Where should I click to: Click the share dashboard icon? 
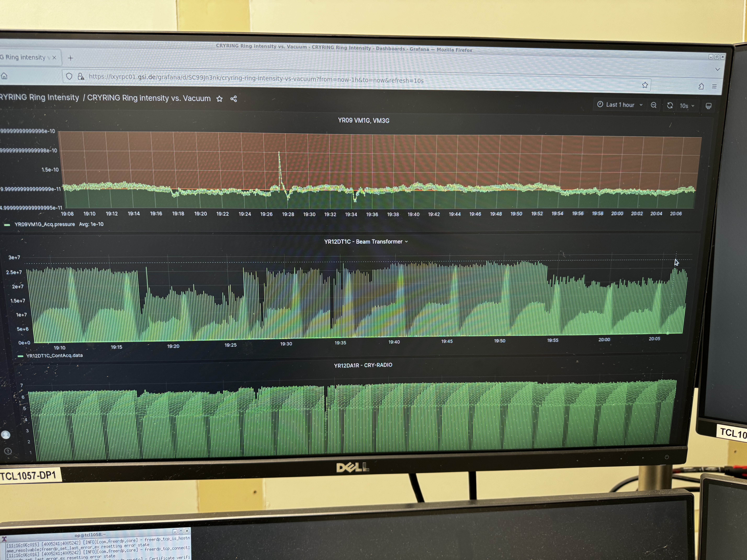[x=234, y=99]
